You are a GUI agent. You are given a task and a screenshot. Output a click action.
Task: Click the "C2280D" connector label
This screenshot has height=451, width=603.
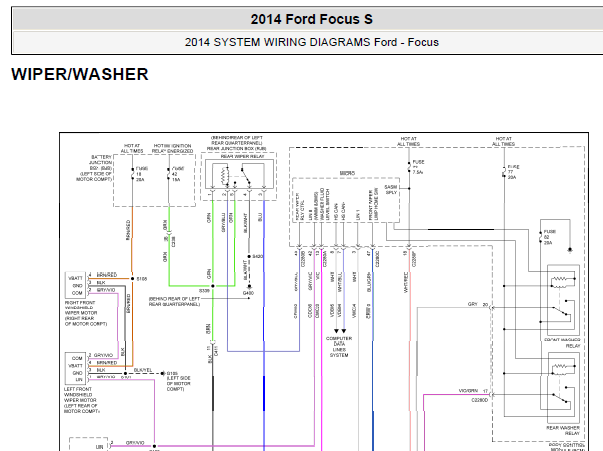[480, 400]
